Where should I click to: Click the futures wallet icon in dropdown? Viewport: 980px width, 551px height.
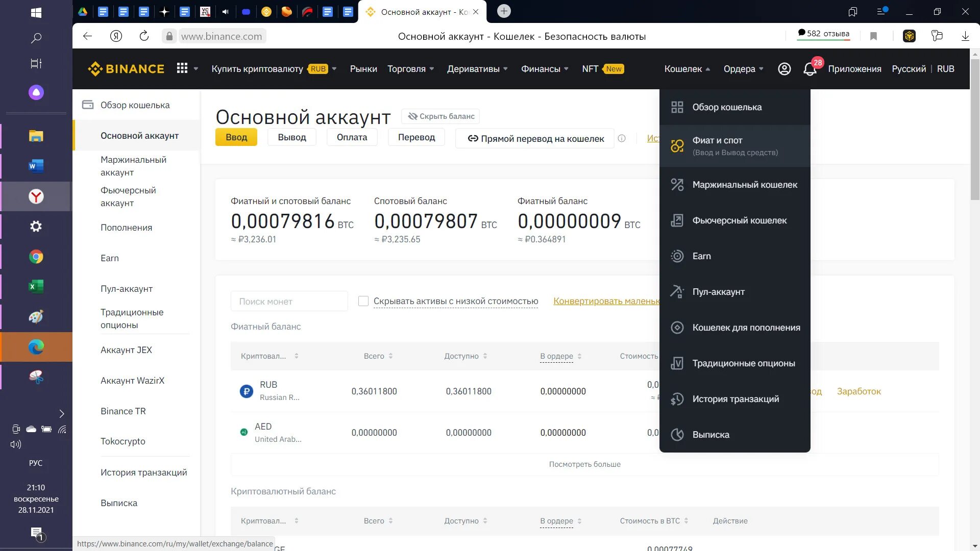[677, 220]
